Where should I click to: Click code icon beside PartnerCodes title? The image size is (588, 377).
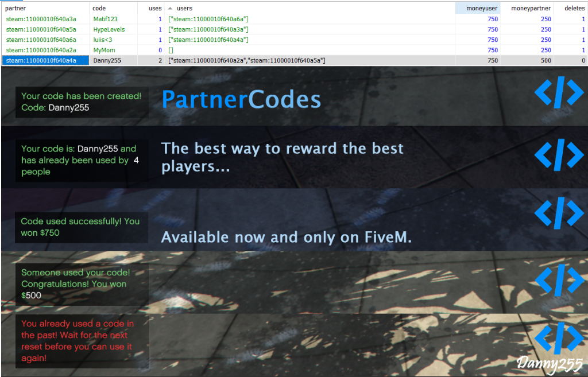559,92
